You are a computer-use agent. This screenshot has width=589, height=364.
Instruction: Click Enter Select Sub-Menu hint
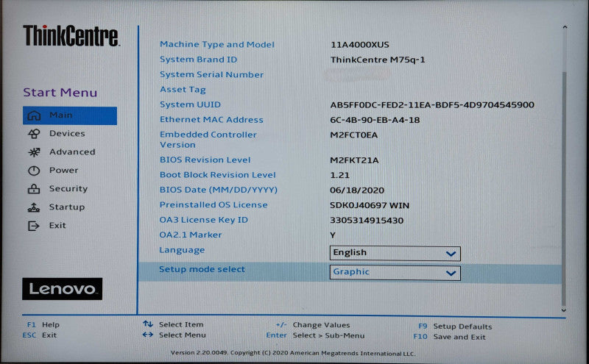click(315, 335)
